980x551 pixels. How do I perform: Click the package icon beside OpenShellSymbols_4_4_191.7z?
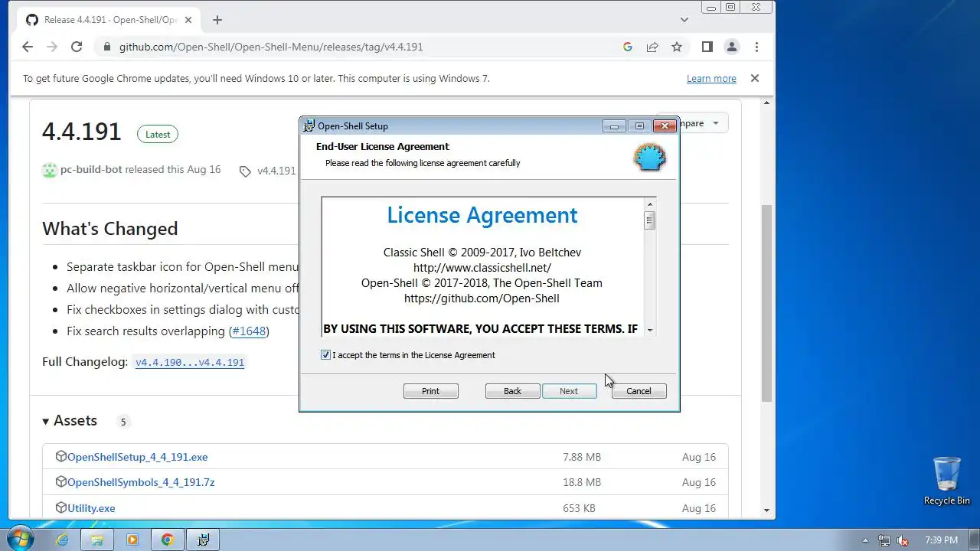pos(61,481)
